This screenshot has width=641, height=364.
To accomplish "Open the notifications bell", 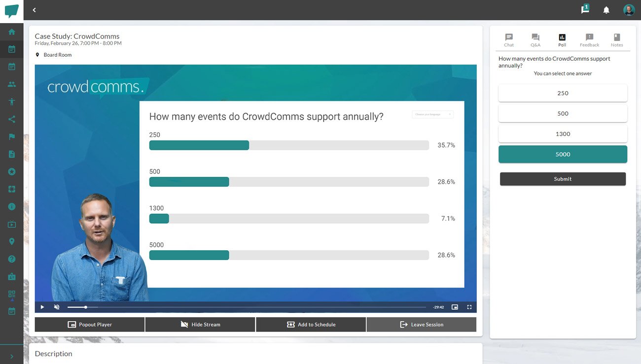I will pos(606,10).
